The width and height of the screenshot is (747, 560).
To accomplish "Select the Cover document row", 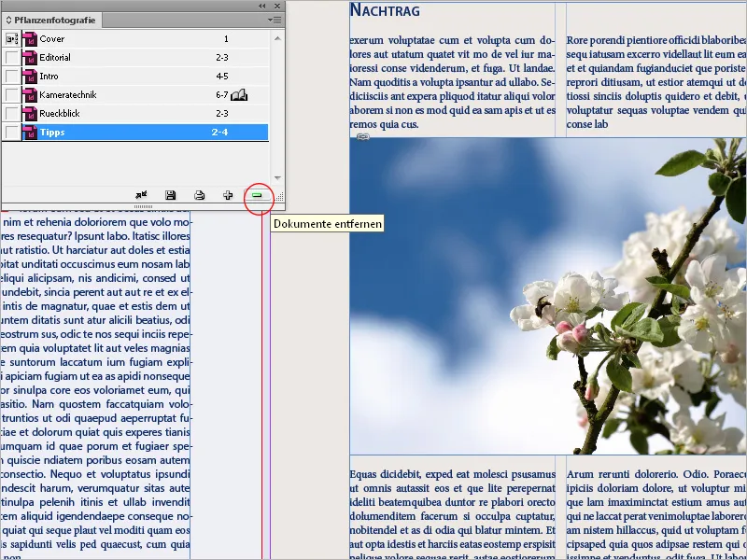I will click(x=135, y=39).
